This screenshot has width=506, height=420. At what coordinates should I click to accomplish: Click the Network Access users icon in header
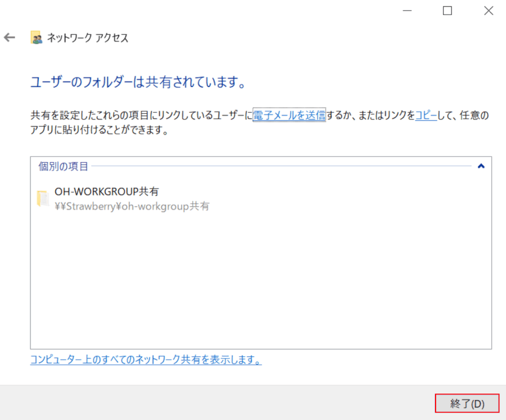[x=36, y=38]
